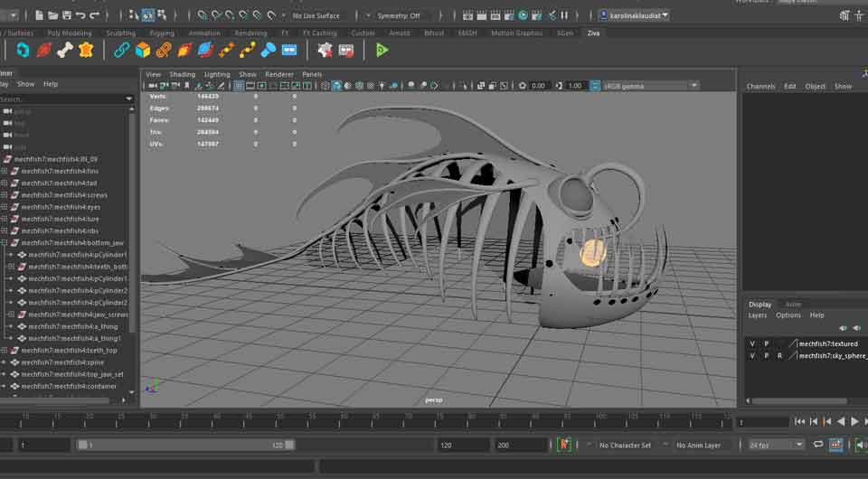
Task: Collapse the mechfish4:bottom_jaw outliner node
Action: (x=4, y=243)
